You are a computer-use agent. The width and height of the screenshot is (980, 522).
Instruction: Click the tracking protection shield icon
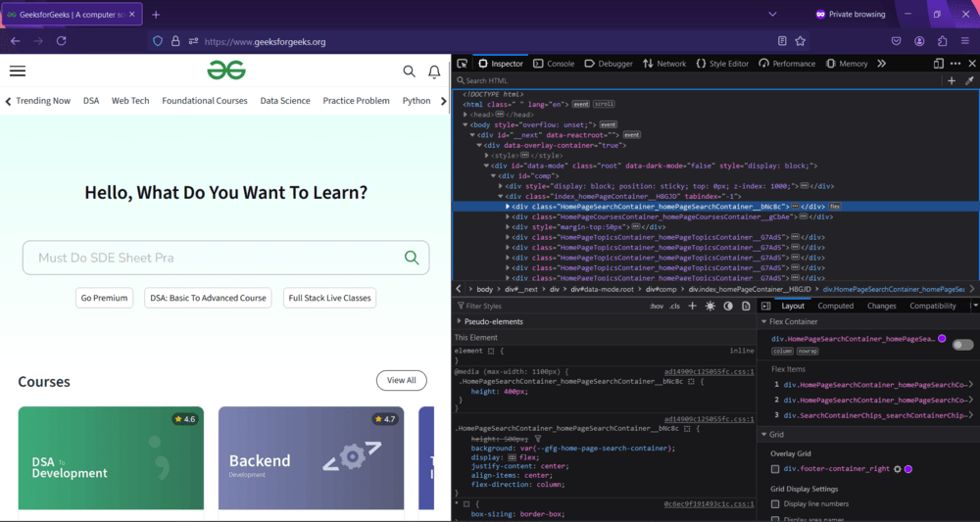pyautogui.click(x=158, y=41)
